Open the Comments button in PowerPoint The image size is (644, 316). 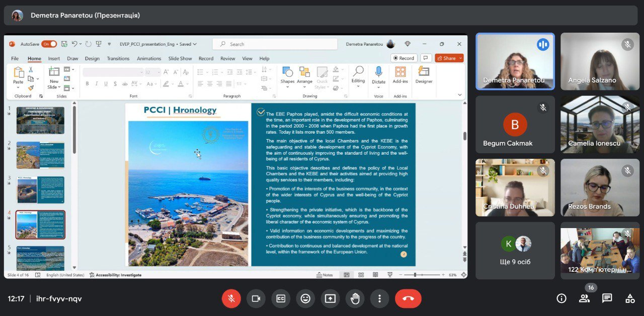point(426,58)
